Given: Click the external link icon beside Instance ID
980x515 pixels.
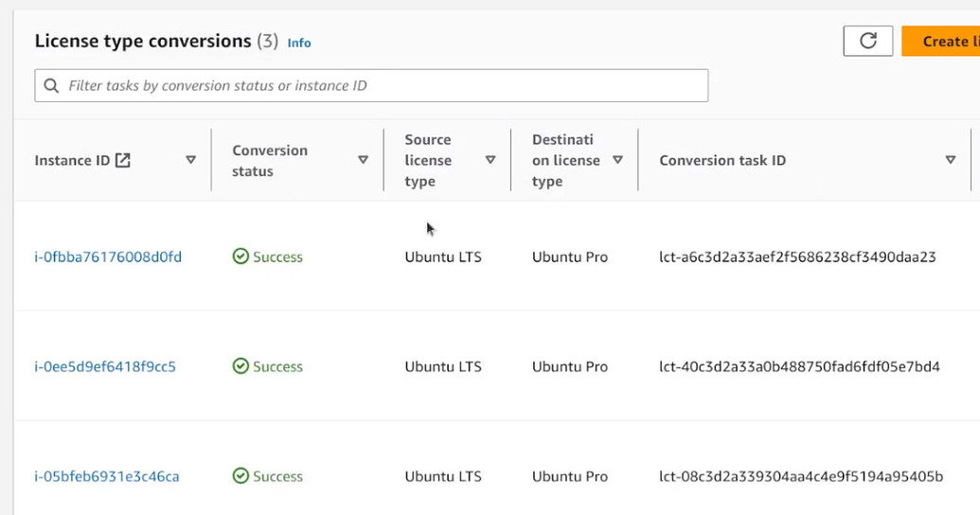Looking at the screenshot, I should (x=123, y=160).
